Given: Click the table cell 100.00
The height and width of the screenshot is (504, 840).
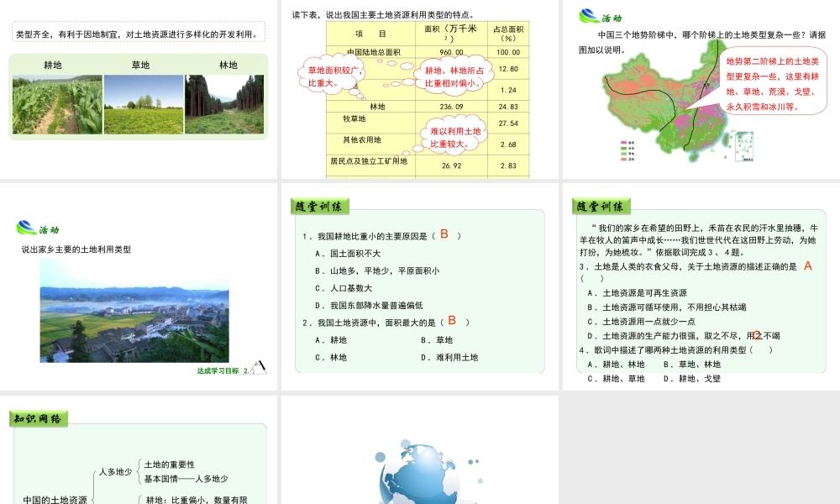Looking at the screenshot, I should (508, 52).
